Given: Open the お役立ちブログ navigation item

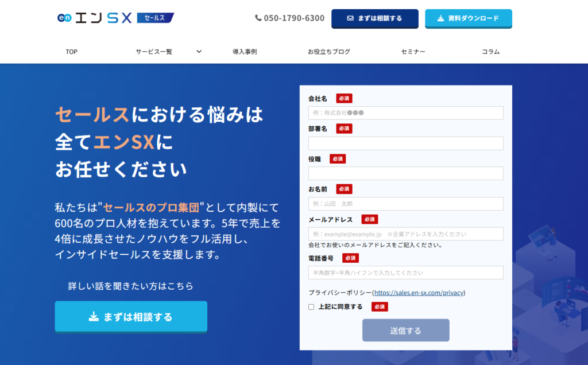Looking at the screenshot, I should tap(329, 51).
